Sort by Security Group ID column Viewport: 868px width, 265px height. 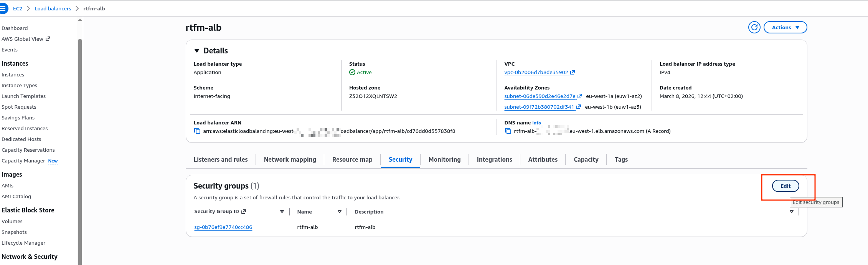(282, 212)
